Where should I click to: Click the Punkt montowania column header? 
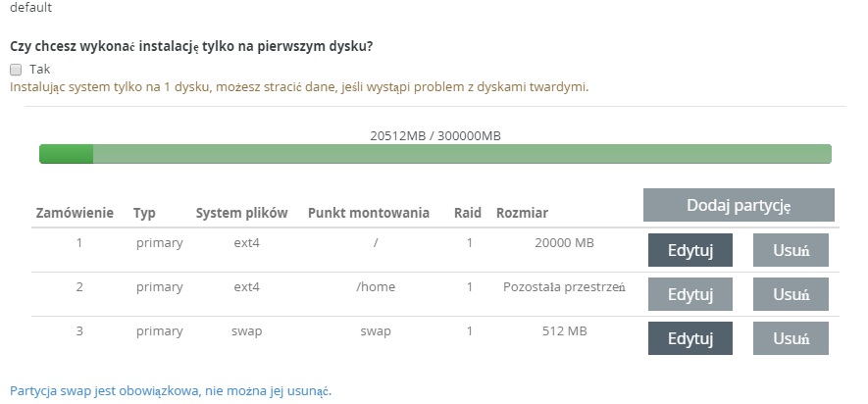coord(369,213)
